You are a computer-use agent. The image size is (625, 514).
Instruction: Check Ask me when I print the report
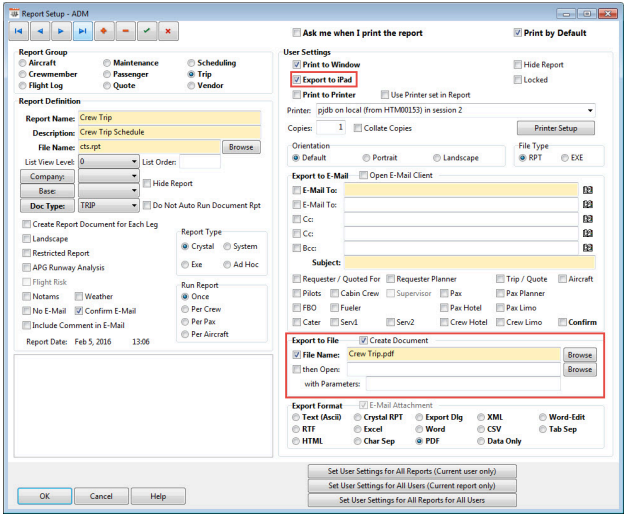pyautogui.click(x=297, y=33)
